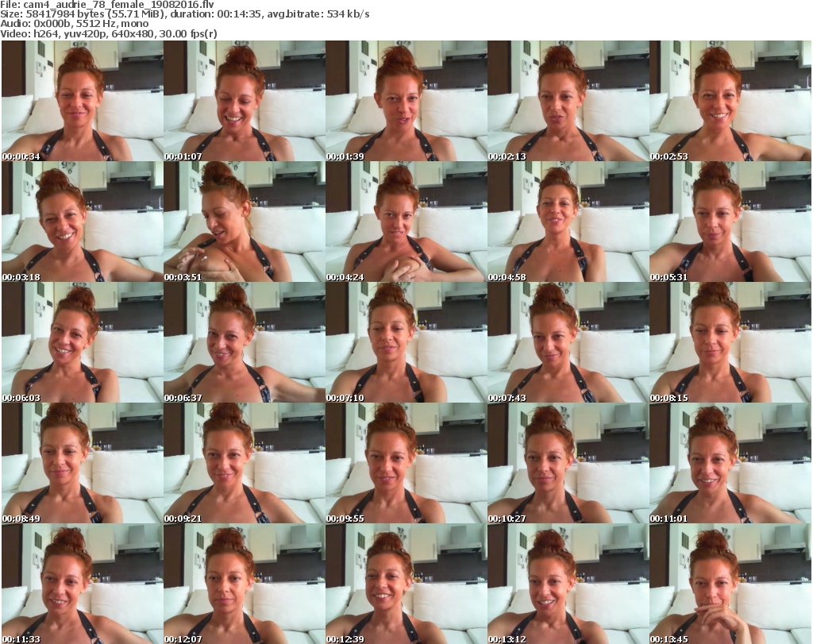
Task: Choose the frame marked 00:12:39
Action: tap(406, 584)
